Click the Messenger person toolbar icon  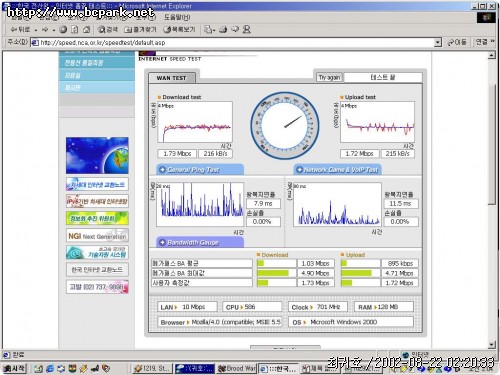point(246,30)
